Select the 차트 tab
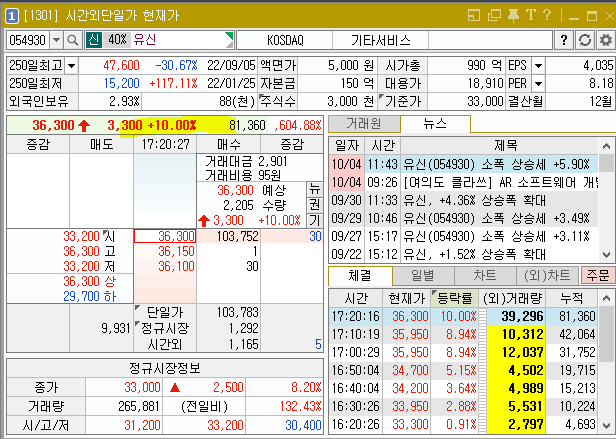Image resolution: width=616 pixels, height=439 pixels. coord(485,275)
